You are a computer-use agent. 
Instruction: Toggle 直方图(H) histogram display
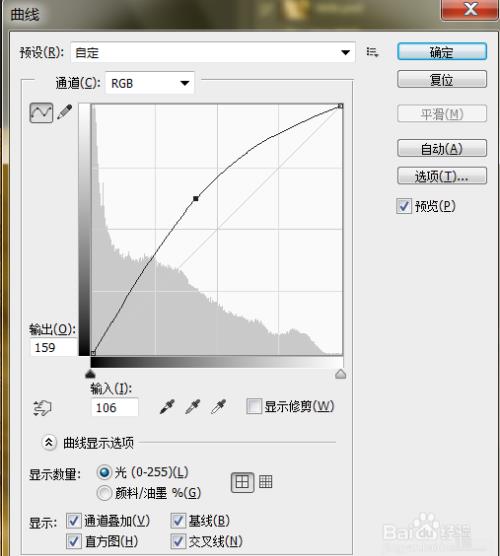(73, 541)
